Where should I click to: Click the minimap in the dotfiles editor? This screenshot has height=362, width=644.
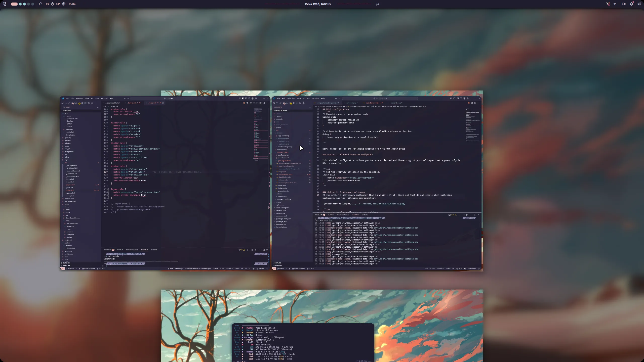[259, 133]
